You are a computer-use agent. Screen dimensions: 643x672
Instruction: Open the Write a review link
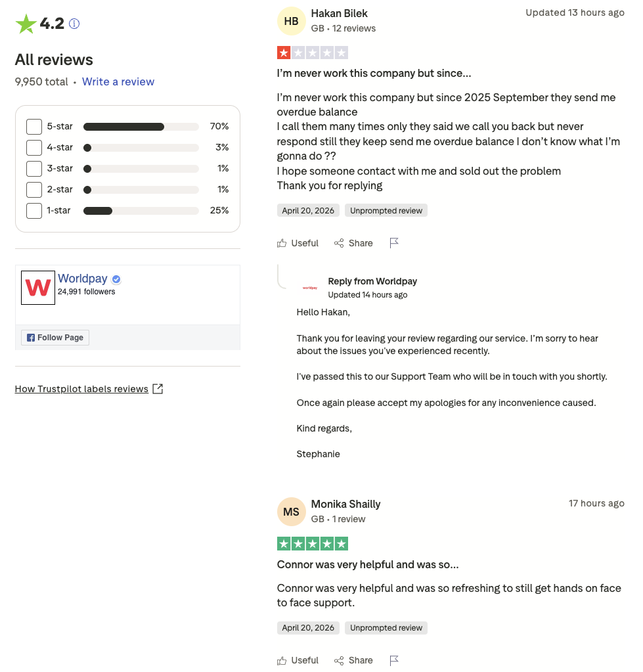pyautogui.click(x=118, y=81)
